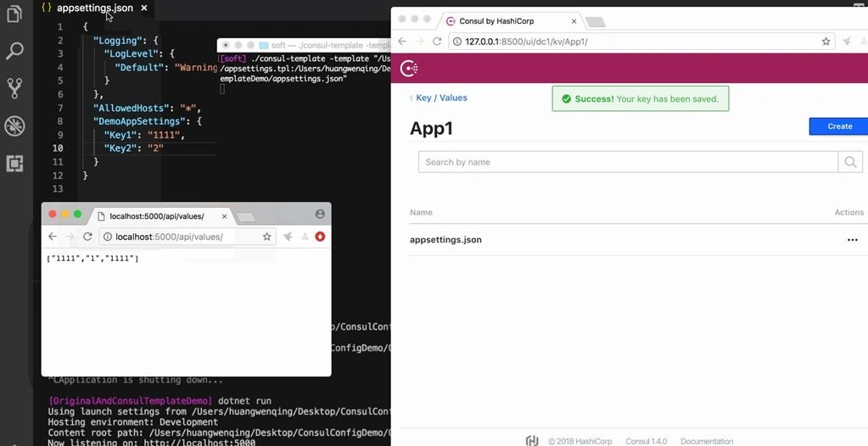Click the profile icon in localhost browser

320,215
